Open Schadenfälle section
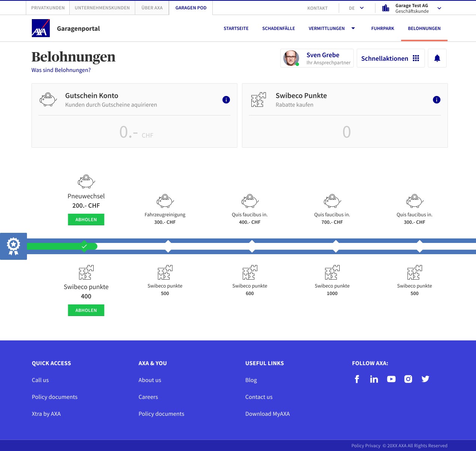This screenshot has width=476, height=451. (x=279, y=28)
